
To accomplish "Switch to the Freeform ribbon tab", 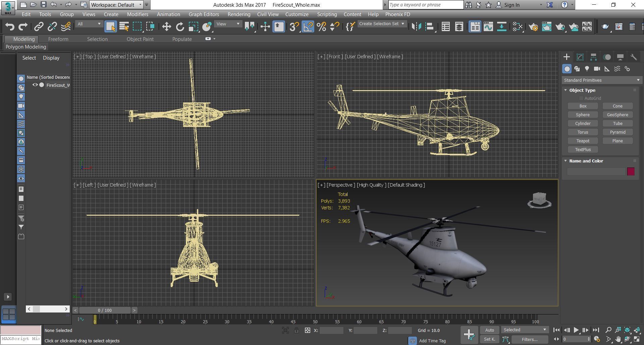I will coord(58,39).
